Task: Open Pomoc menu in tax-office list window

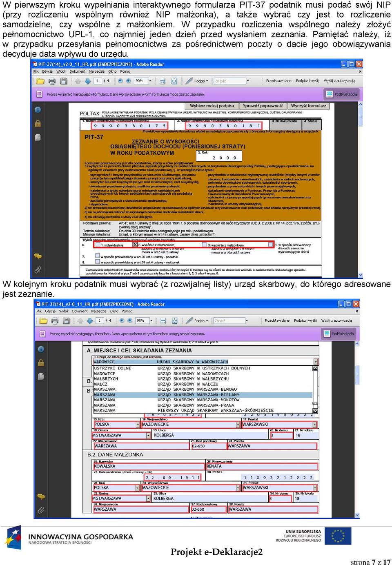Action: point(127,311)
